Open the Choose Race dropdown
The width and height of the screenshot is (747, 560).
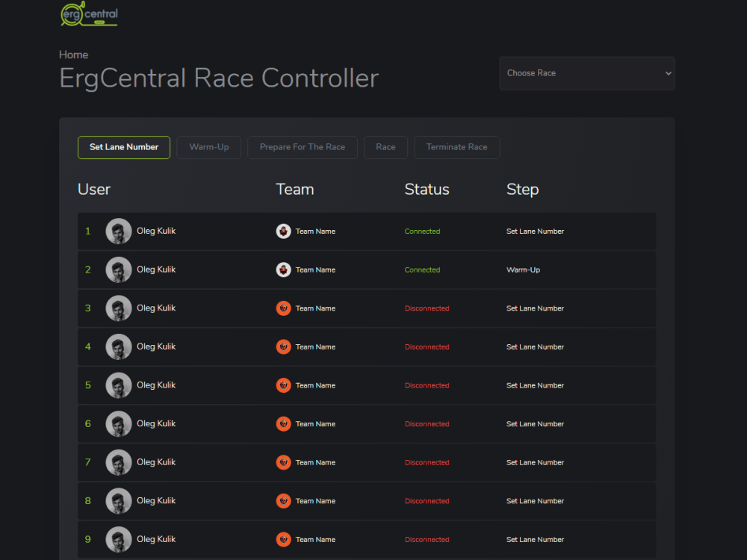pyautogui.click(x=587, y=73)
